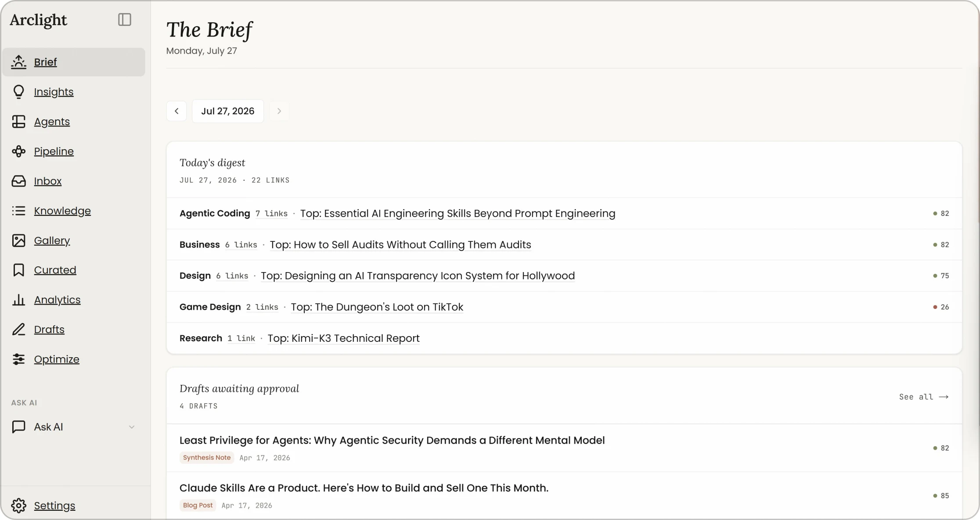Image resolution: width=980 pixels, height=520 pixels.
Task: Go to the Curated page
Action: [x=55, y=270]
